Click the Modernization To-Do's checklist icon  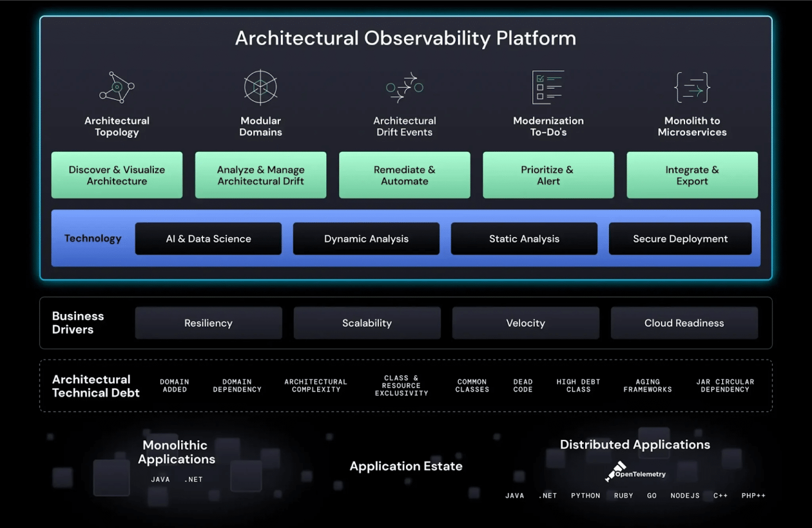pyautogui.click(x=548, y=87)
